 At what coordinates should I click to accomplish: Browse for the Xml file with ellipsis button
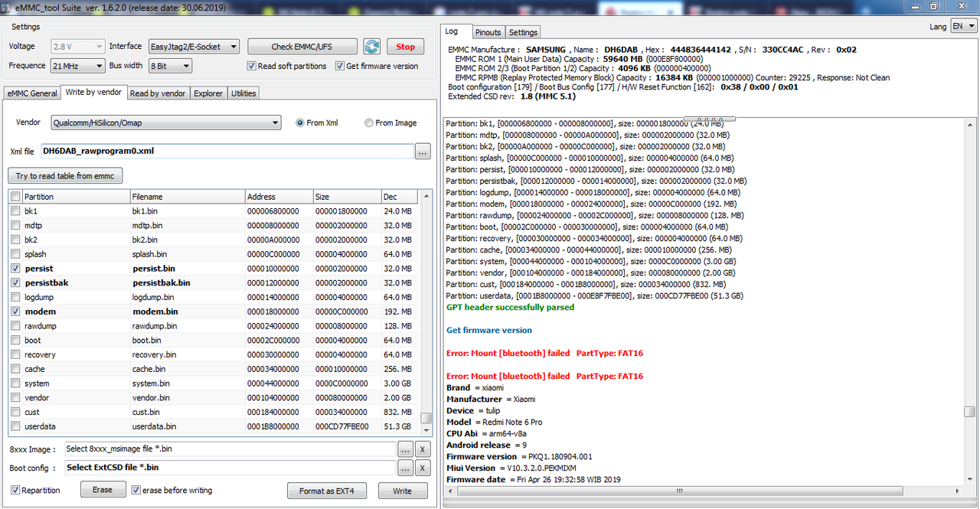[423, 152]
